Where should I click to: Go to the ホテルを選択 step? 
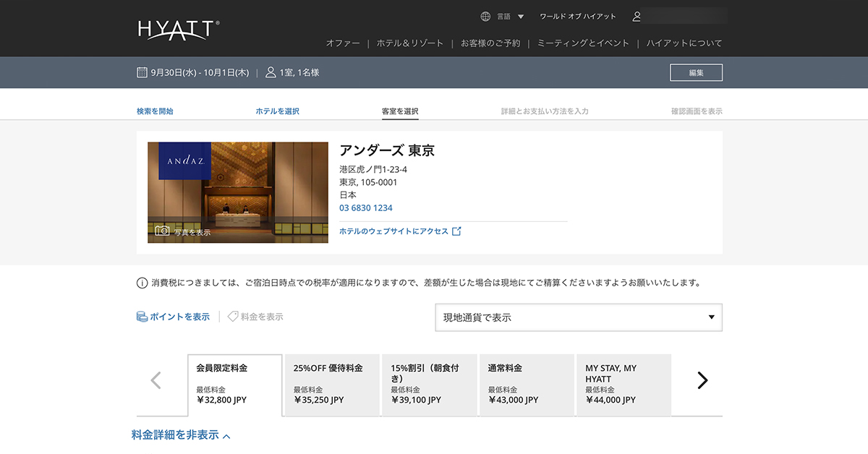click(x=277, y=111)
